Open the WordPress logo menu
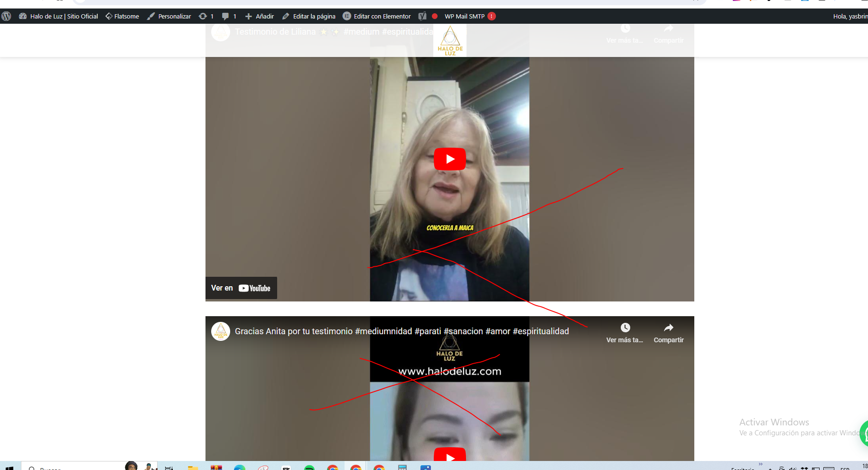This screenshot has width=868, height=470. pos(6,16)
